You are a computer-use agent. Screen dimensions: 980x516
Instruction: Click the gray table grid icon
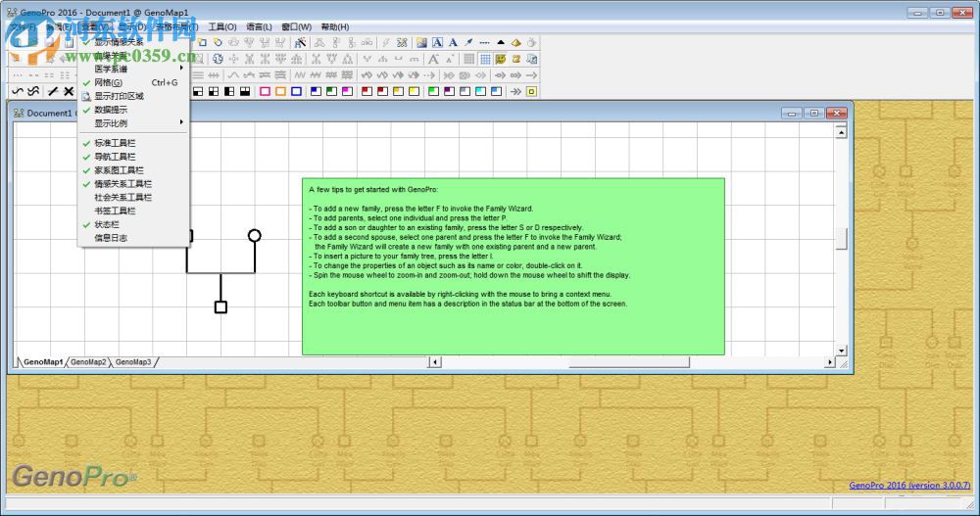[468, 59]
